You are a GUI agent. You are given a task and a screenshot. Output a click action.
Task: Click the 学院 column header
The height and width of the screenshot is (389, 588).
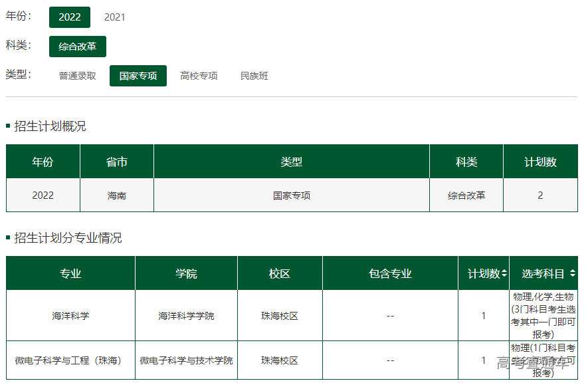tap(186, 273)
